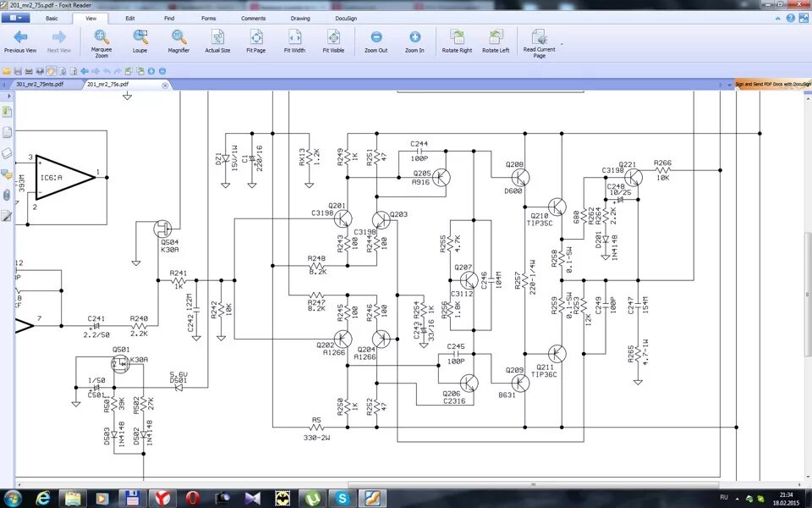Click the round zoom-in icon in quick toolbar
The height and width of the screenshot is (508, 812).
(x=151, y=71)
